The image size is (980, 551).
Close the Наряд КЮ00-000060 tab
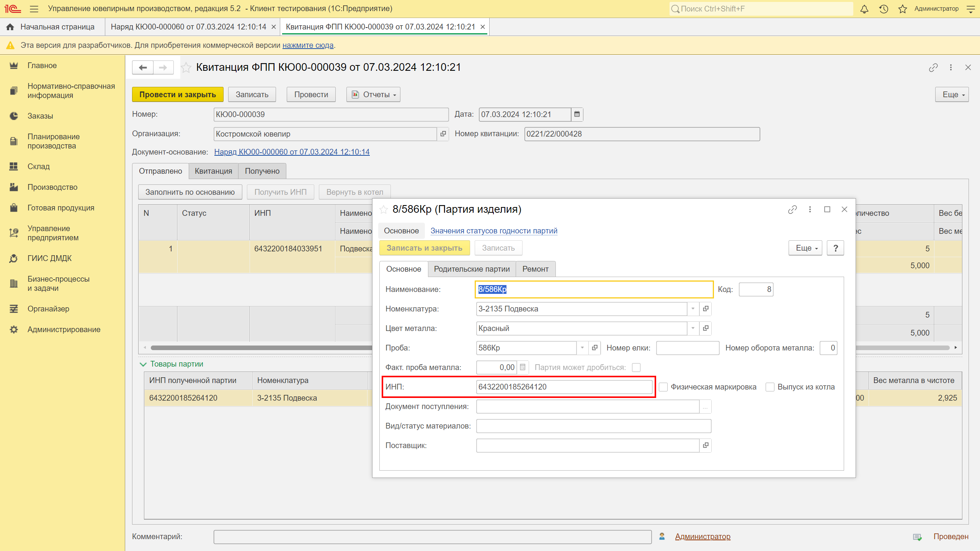(x=274, y=27)
